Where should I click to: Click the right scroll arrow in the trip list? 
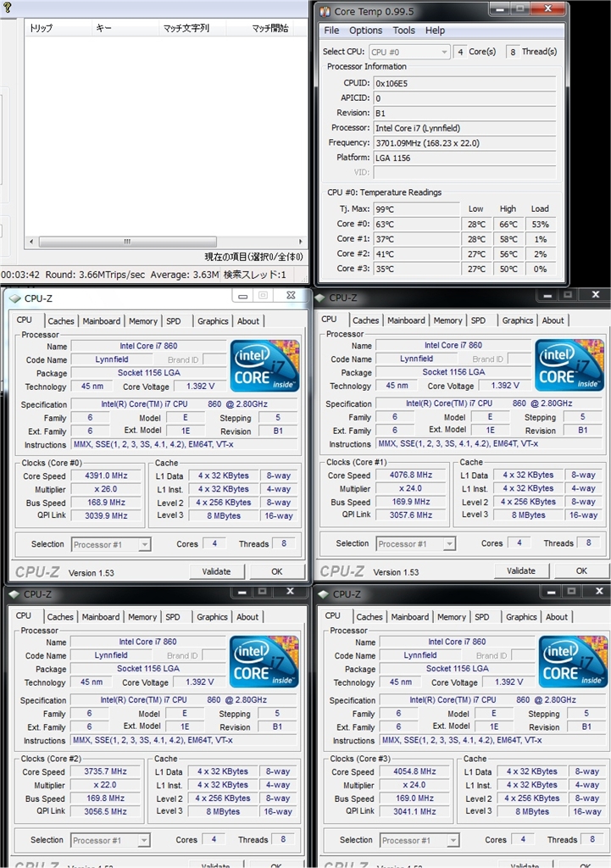301,242
